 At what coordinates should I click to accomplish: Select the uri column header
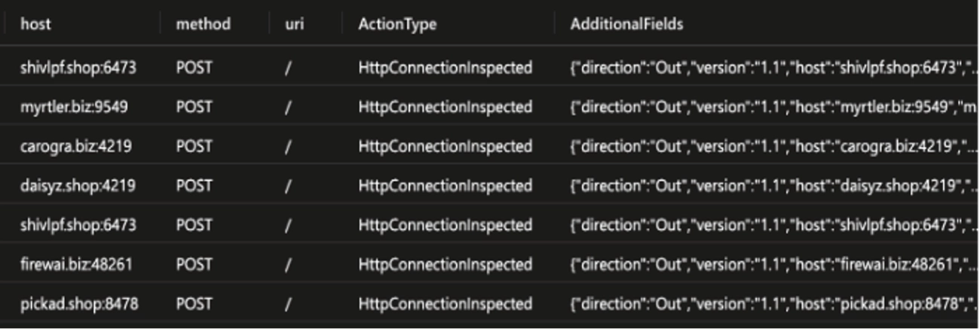295,24
